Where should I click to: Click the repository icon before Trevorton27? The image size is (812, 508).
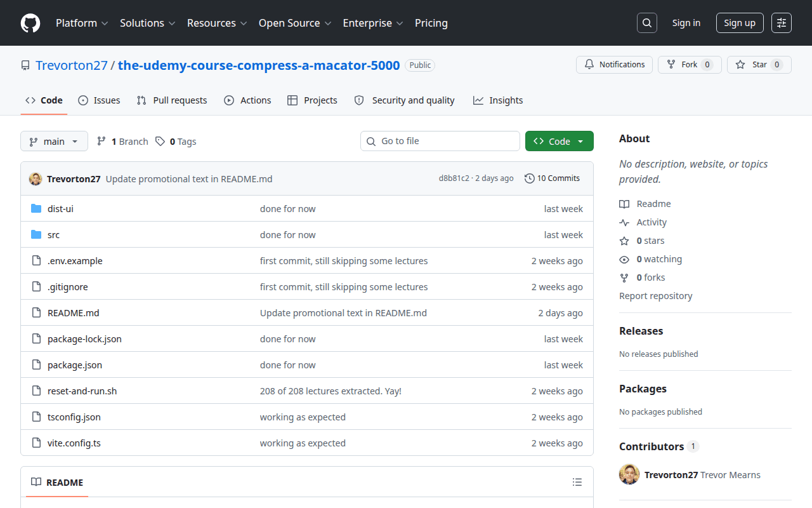25,65
